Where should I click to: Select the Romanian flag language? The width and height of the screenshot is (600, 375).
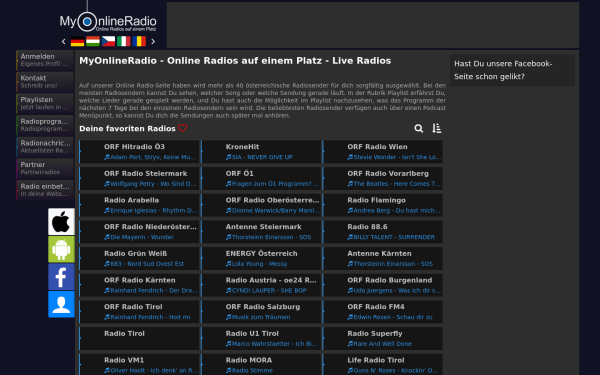139,41
